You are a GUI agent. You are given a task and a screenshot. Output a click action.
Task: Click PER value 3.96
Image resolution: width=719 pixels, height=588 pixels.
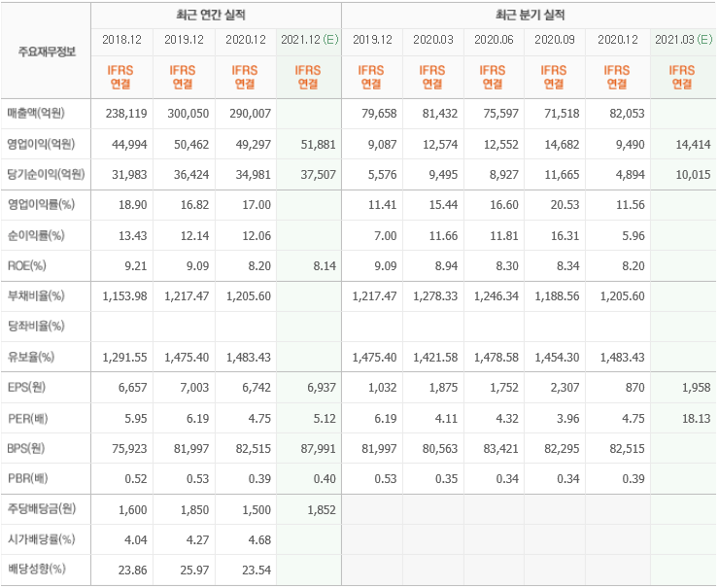click(568, 419)
